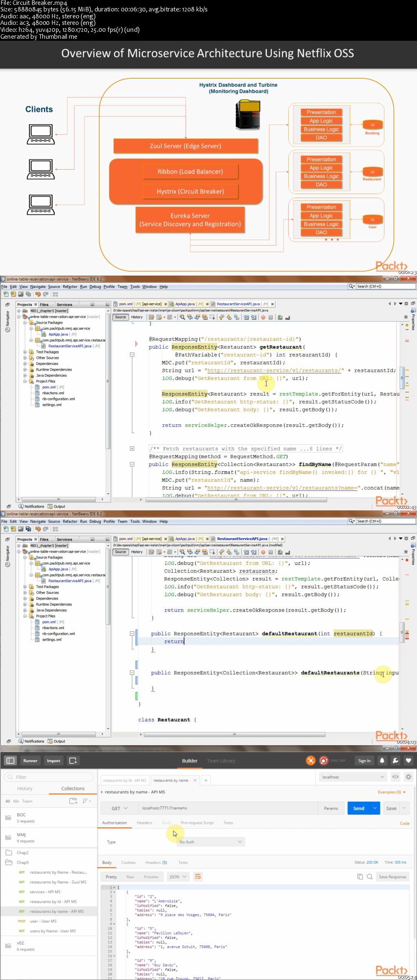Click the new collection folder-plus icon
This screenshot has width=417, height=980.
click(x=73, y=801)
